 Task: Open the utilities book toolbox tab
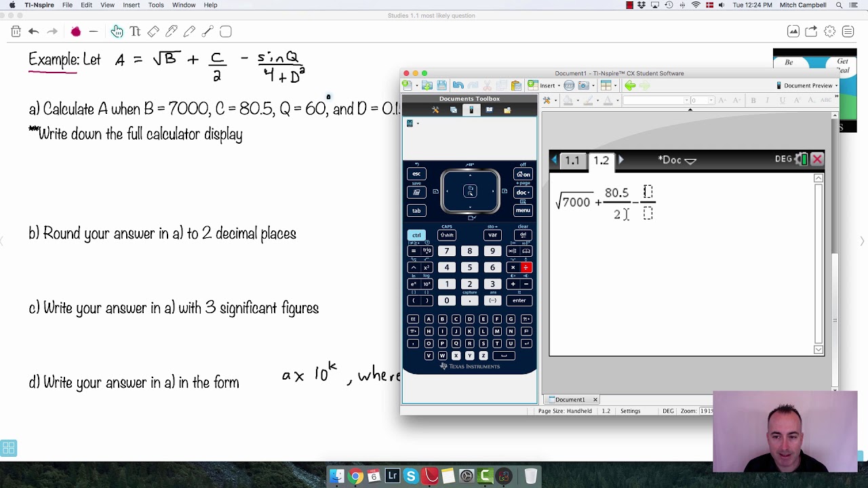(x=489, y=110)
